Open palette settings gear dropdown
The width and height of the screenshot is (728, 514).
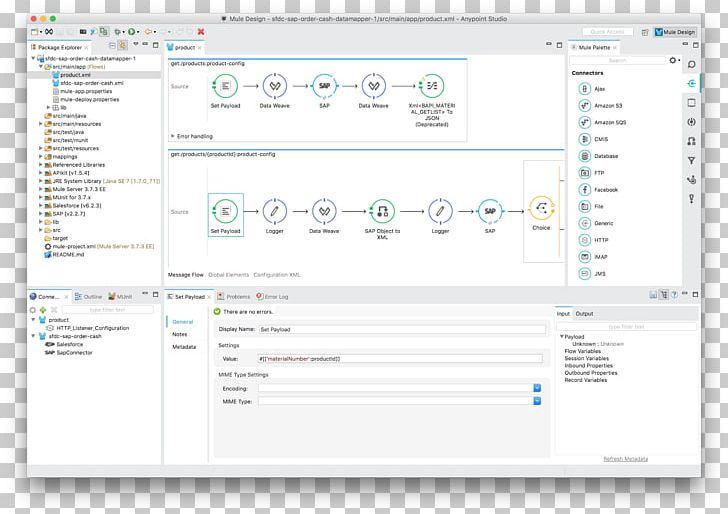(674, 60)
